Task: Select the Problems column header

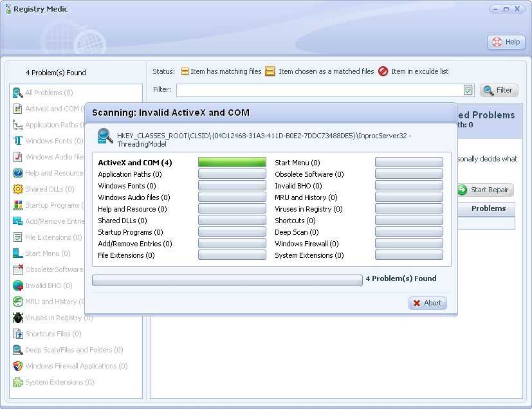Action: 486,208
